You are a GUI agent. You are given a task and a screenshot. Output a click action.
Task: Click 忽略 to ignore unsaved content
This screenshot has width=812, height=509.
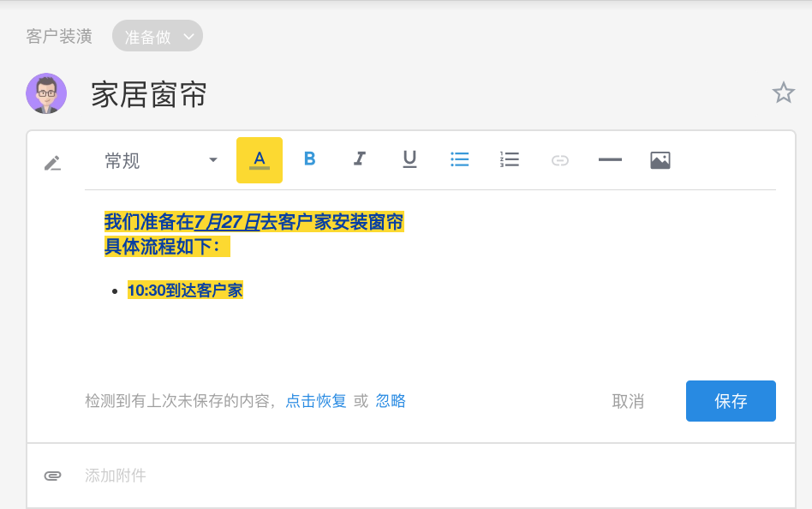[391, 401]
